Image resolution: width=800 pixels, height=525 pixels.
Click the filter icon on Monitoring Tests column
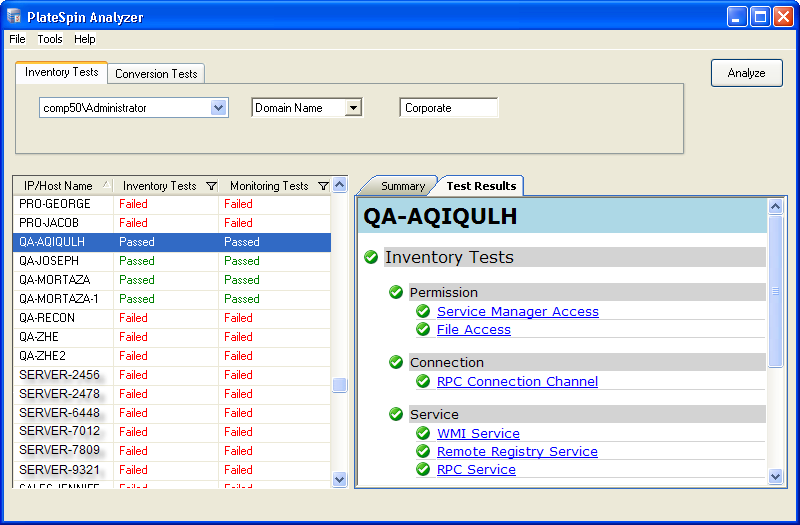coord(322,186)
